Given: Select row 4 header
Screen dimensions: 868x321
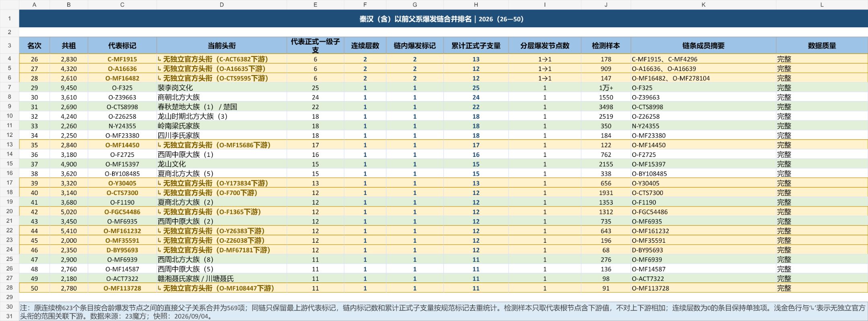Looking at the screenshot, I should [x=9, y=59].
